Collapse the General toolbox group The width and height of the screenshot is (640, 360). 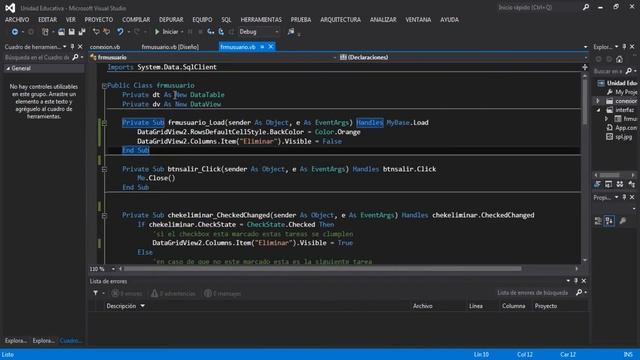(x=8, y=69)
